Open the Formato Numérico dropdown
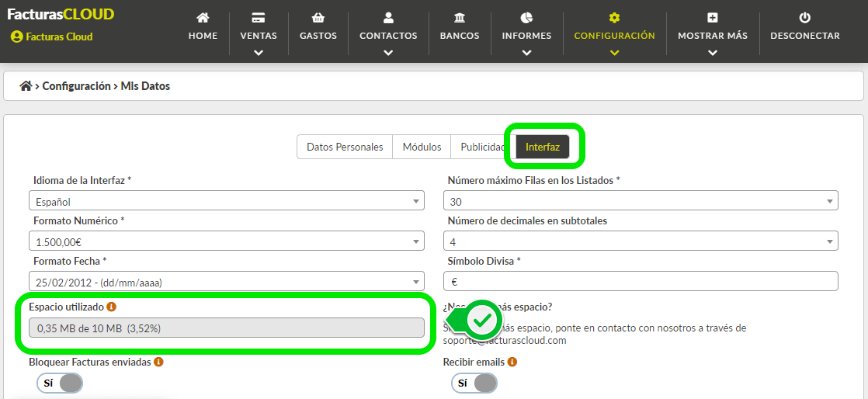Image resolution: width=868 pixels, height=399 pixels. (227, 241)
